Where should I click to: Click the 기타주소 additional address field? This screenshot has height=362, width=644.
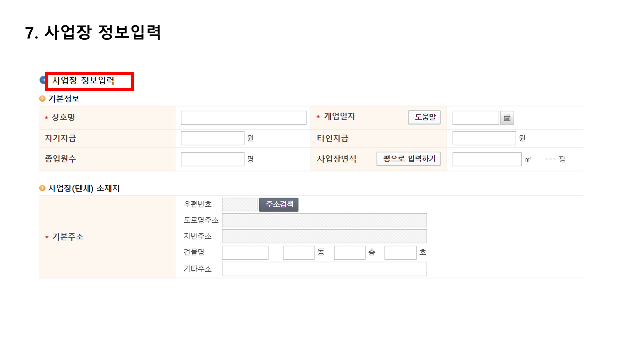(325, 268)
